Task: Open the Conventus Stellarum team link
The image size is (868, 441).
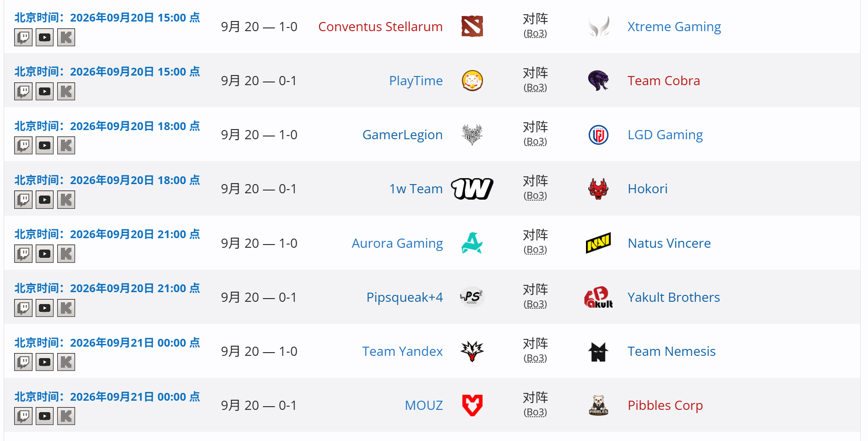Action: 380,27
